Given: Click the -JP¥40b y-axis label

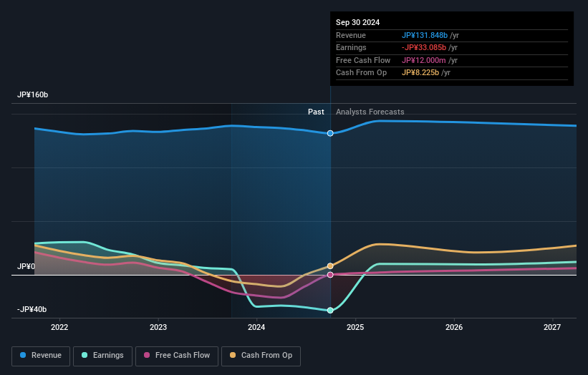Looking at the screenshot, I should (x=32, y=309).
